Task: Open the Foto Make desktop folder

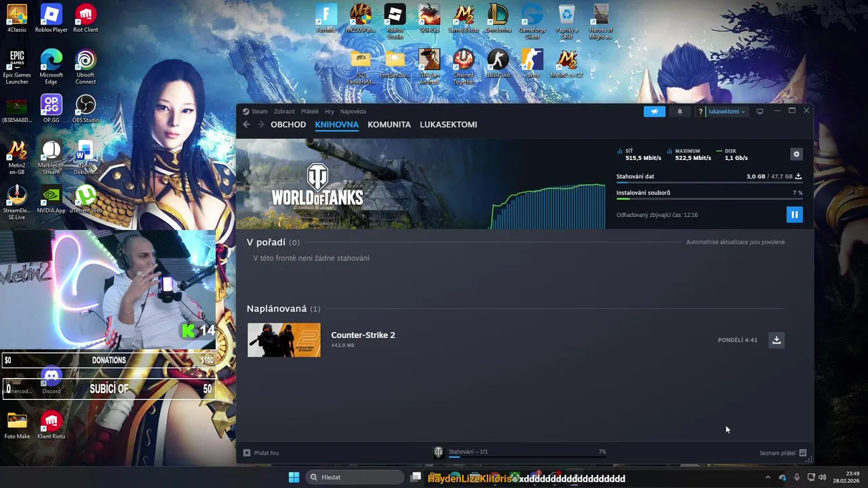Action: (17, 426)
